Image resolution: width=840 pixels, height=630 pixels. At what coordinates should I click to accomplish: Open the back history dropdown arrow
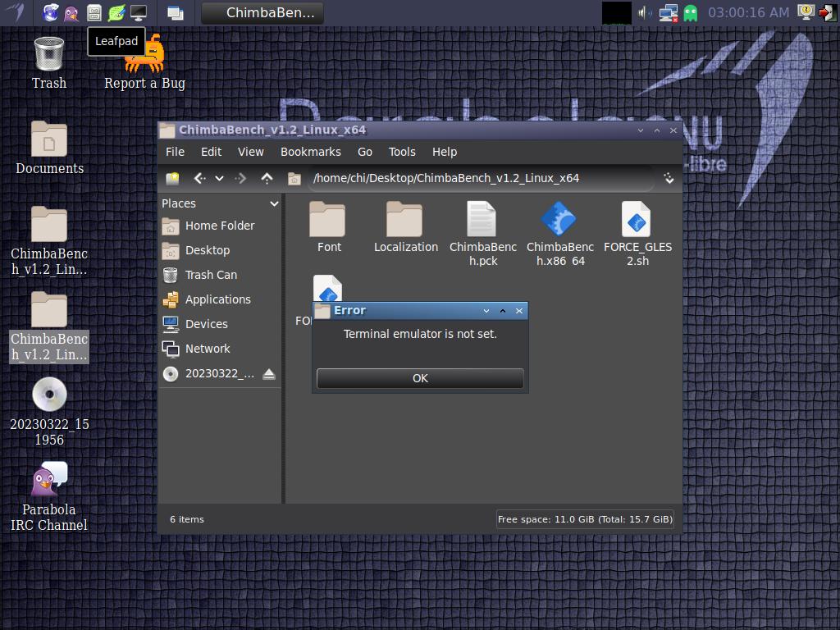pyautogui.click(x=219, y=178)
